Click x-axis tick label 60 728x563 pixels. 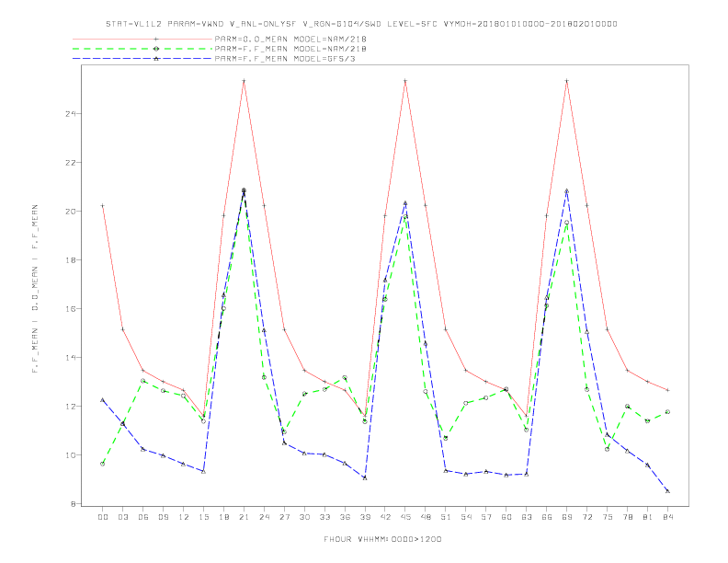pyautogui.click(x=506, y=517)
